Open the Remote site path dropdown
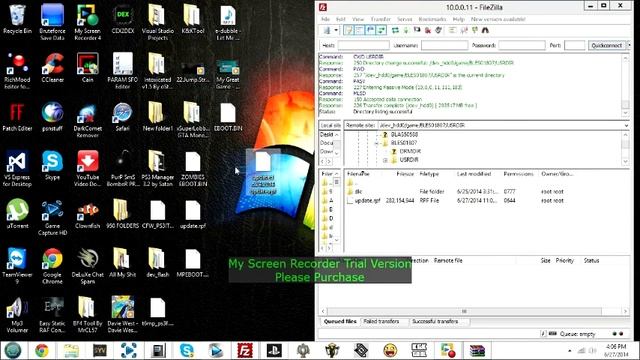Image resolution: width=640 pixels, height=360 pixels. (x=626, y=125)
